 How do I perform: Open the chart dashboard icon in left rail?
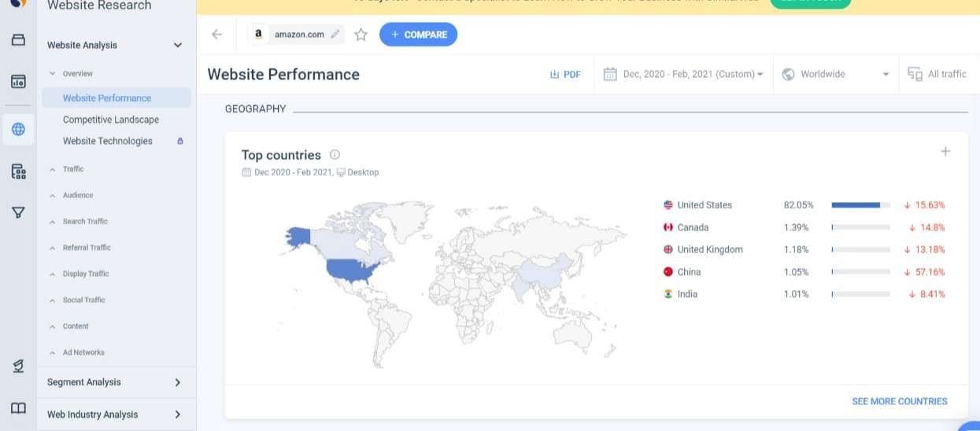click(x=18, y=81)
